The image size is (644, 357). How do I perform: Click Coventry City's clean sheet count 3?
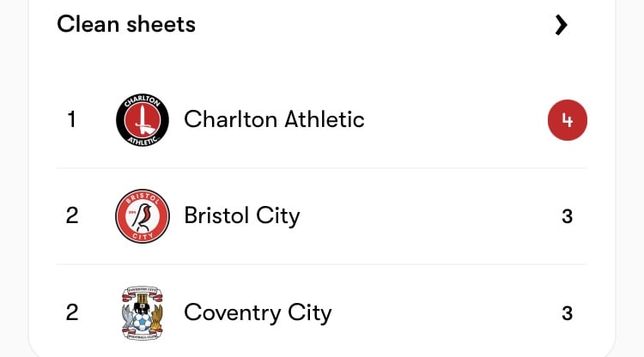pos(568,313)
